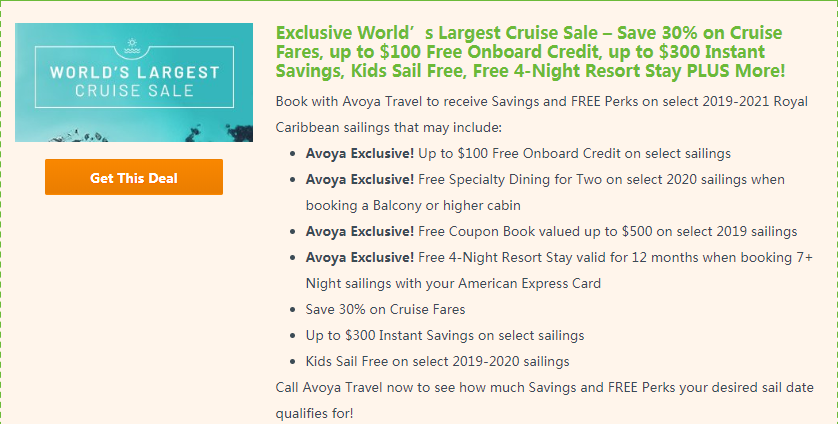Click the Free 4-Night Resort Stay bullet text
Screen dimensions: 838x424
click(x=559, y=257)
